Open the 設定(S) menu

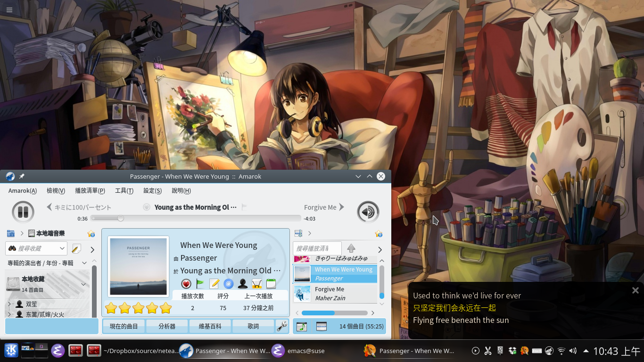152,190
